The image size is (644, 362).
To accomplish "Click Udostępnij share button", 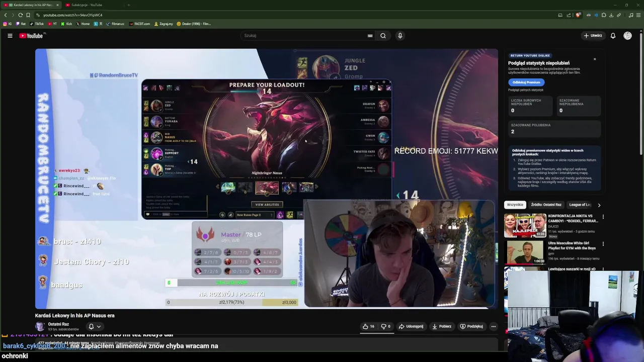I will pyautogui.click(x=411, y=326).
